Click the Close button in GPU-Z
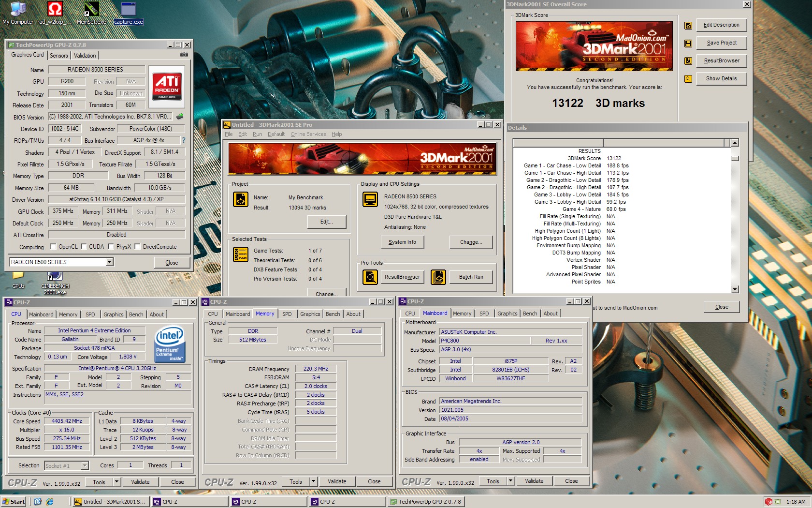812x508 pixels. (x=172, y=263)
